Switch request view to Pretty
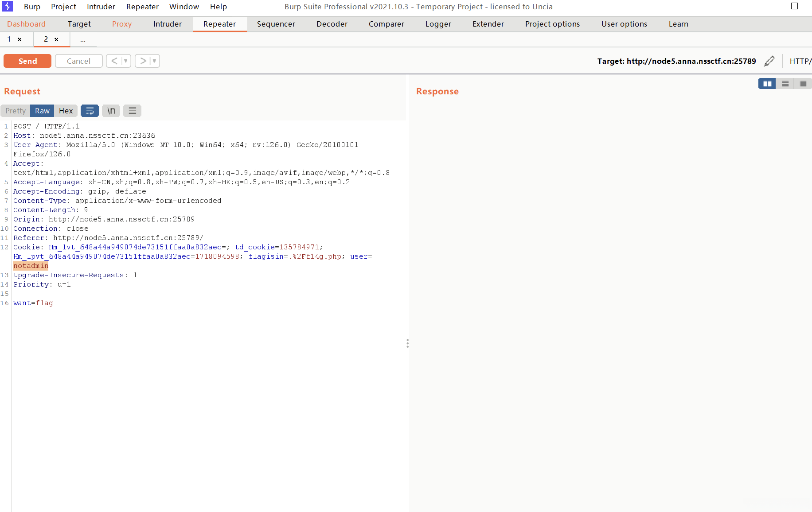 tap(16, 111)
